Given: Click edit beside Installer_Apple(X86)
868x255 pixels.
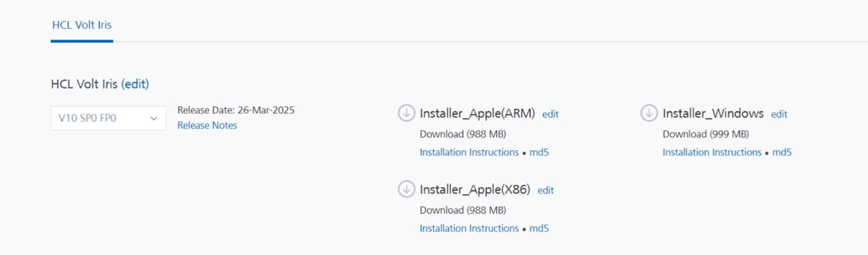Looking at the screenshot, I should [x=545, y=191].
